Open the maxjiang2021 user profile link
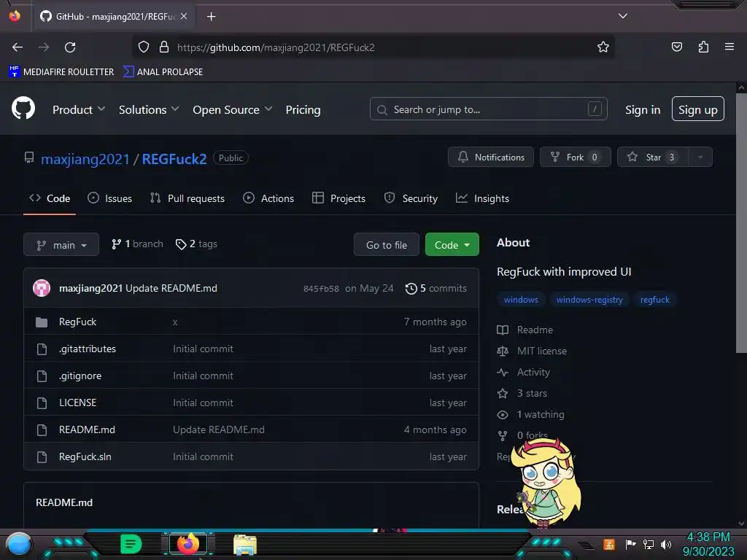 click(85, 159)
